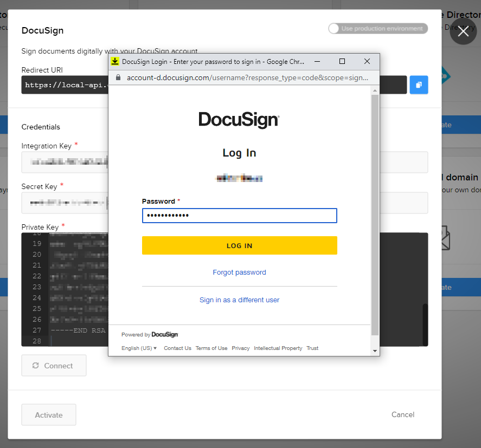Screen dimensions: 481x448
Task: Click the DocuSign icon in the popup title bar
Action: click(x=114, y=61)
